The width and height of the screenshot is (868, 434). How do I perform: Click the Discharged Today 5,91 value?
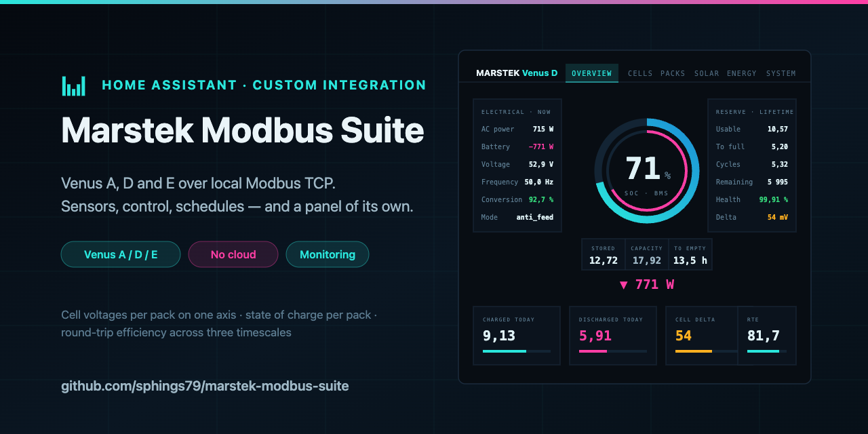tap(595, 335)
